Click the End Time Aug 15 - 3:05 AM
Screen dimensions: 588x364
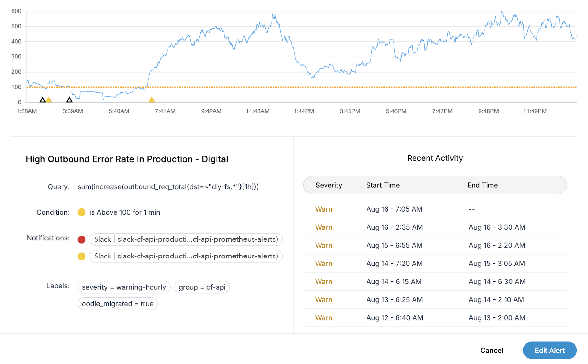[x=497, y=263]
